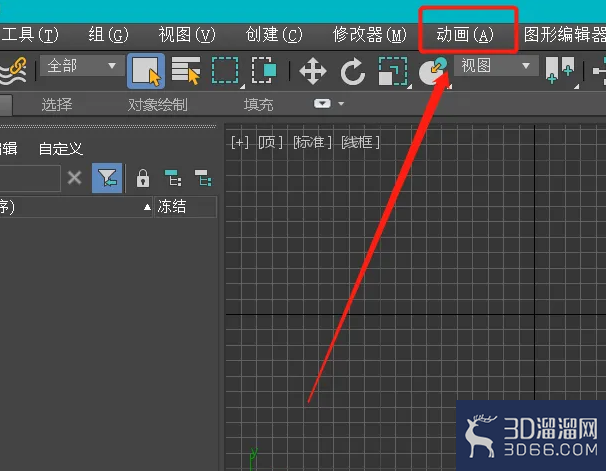Open the 动画(A) menu
Viewport: 606px width, 471px height.
pyautogui.click(x=465, y=35)
